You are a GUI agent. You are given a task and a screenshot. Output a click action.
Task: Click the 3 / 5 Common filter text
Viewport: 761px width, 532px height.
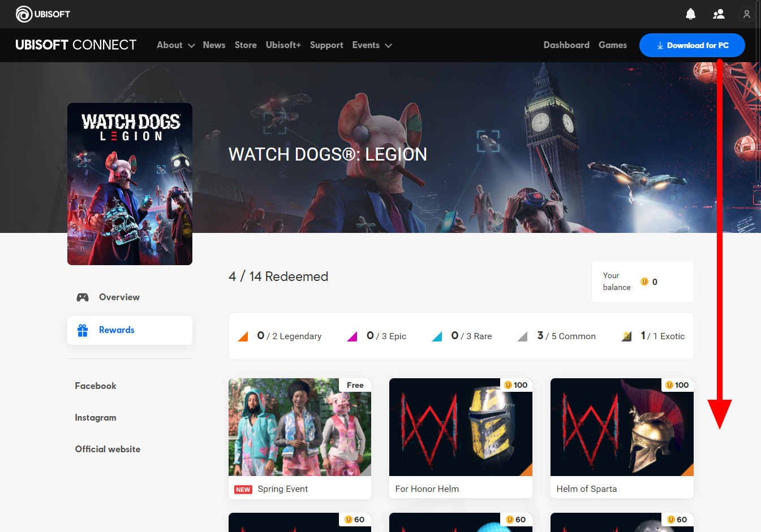click(x=566, y=336)
